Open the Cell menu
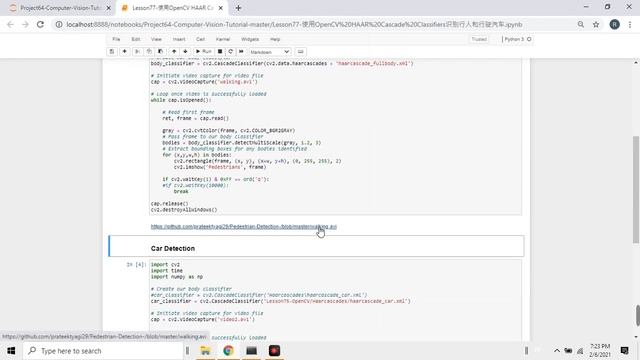 point(200,39)
